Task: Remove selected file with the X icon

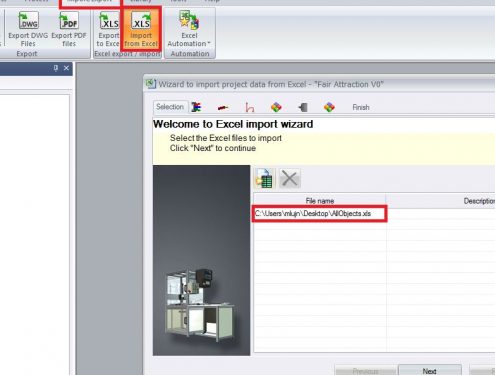Action: point(289,178)
